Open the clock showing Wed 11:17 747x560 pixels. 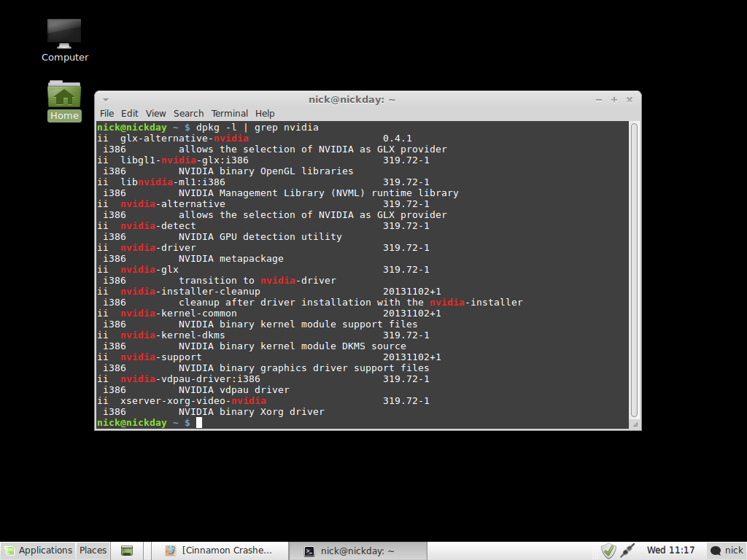pos(670,551)
